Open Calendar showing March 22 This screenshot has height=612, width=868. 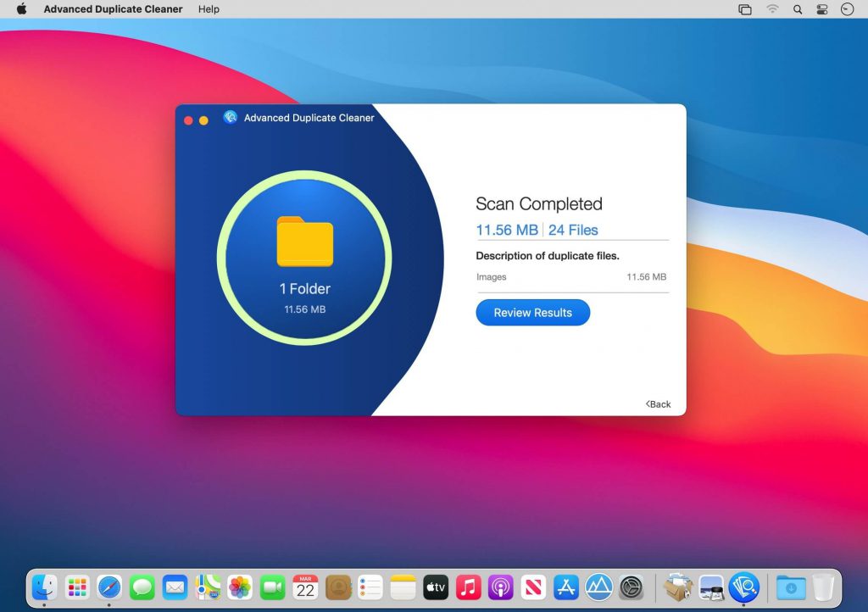pos(304,587)
